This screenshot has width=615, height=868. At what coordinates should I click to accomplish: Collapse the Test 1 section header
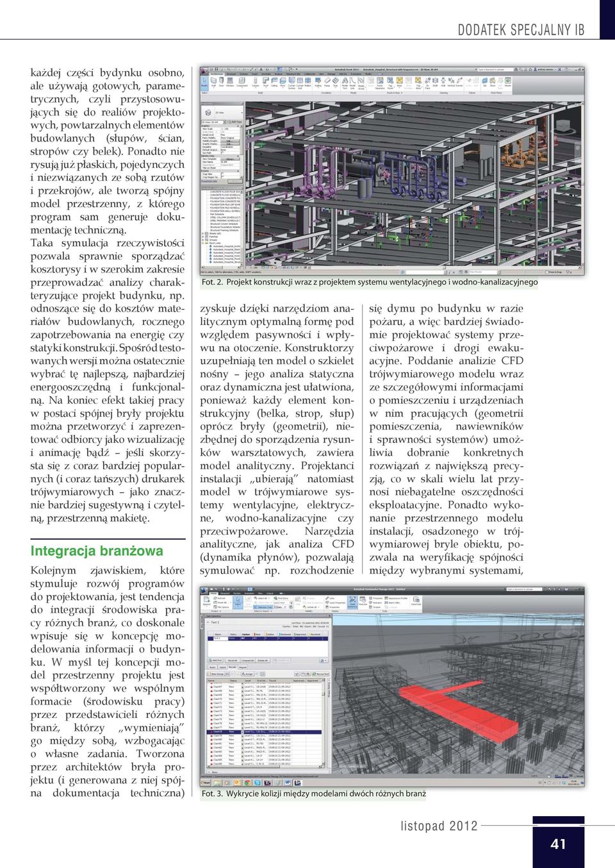pyautogui.click(x=207, y=622)
